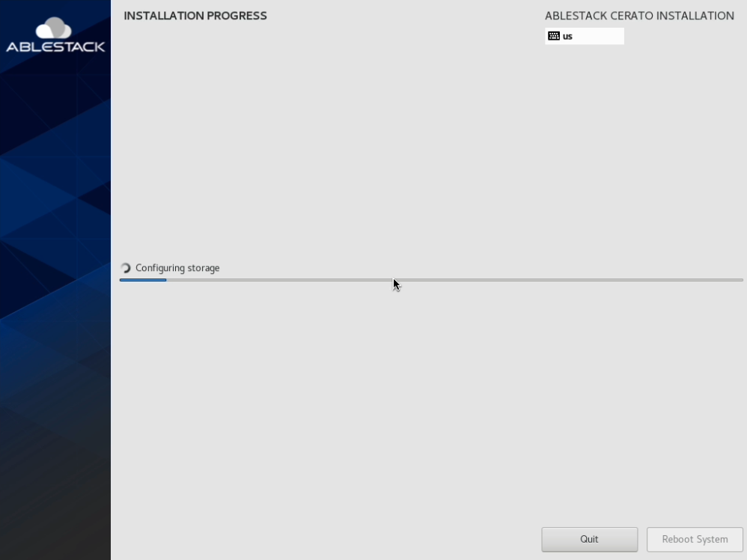
Task: Click the keyboard layout icon
Action: click(x=554, y=36)
